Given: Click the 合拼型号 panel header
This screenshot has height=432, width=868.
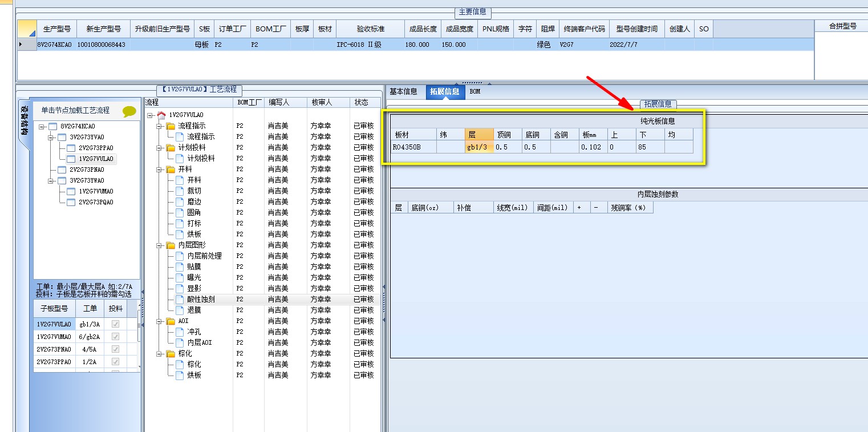Looking at the screenshot, I should click(842, 26).
